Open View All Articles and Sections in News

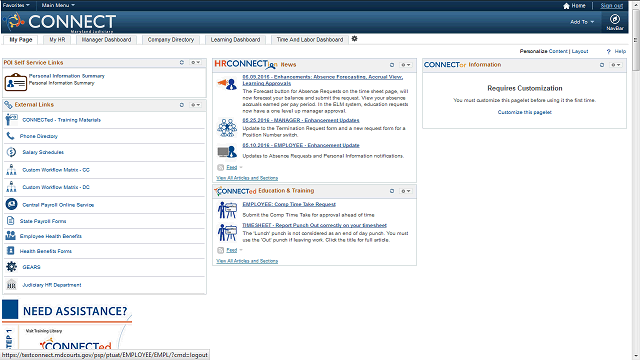(x=247, y=178)
